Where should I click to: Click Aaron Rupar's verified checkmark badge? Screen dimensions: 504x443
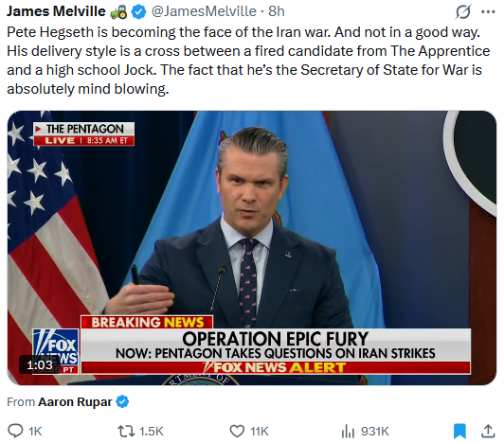122,401
